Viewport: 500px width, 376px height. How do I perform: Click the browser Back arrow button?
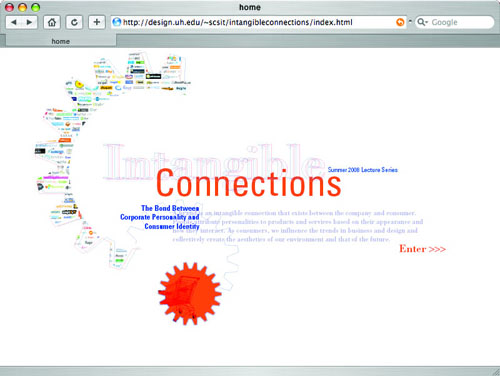pyautogui.click(x=14, y=22)
